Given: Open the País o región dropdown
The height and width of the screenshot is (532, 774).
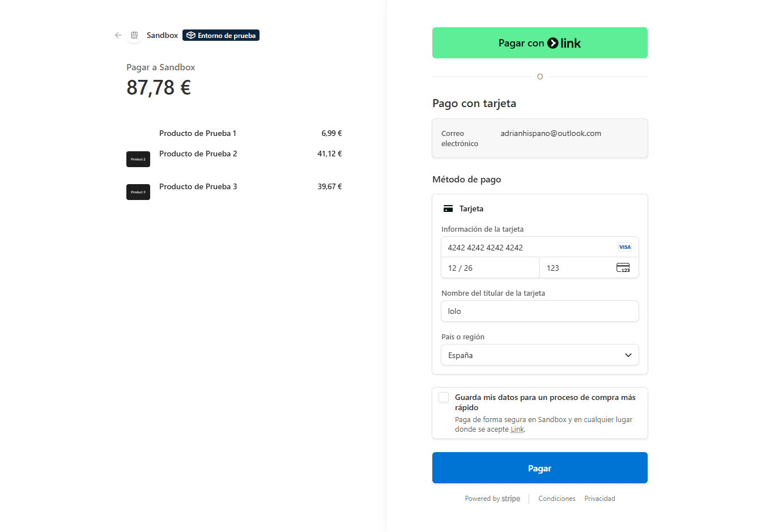Looking at the screenshot, I should coord(540,355).
